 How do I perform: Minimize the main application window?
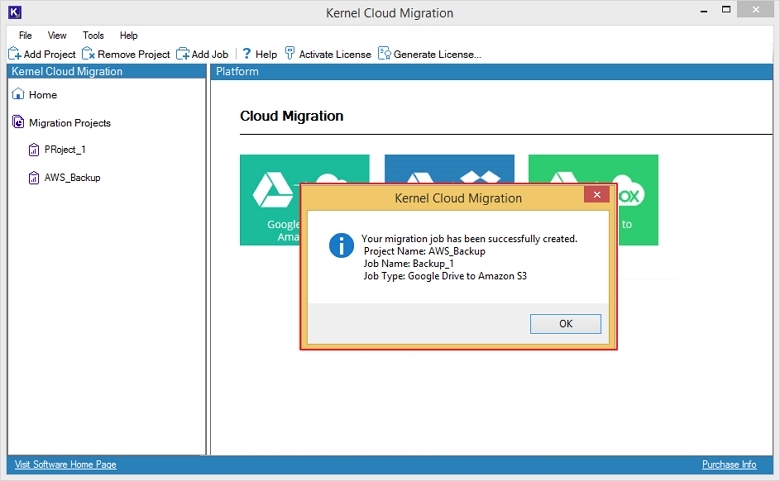coord(703,10)
